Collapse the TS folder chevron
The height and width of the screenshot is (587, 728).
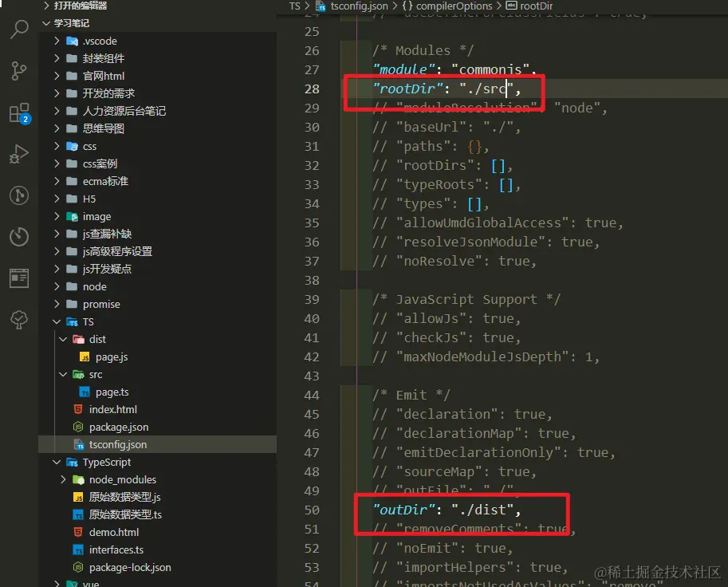pos(57,322)
